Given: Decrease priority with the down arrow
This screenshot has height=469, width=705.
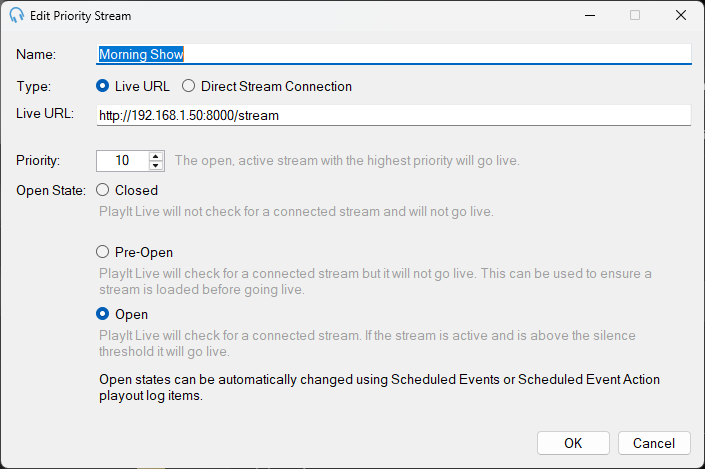Looking at the screenshot, I should pyautogui.click(x=156, y=165).
